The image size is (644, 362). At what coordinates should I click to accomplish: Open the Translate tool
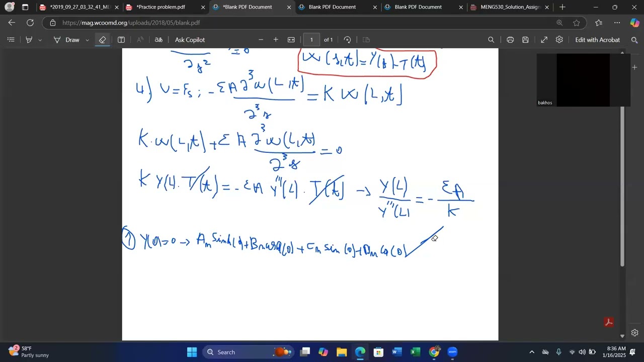pyautogui.click(x=158, y=40)
